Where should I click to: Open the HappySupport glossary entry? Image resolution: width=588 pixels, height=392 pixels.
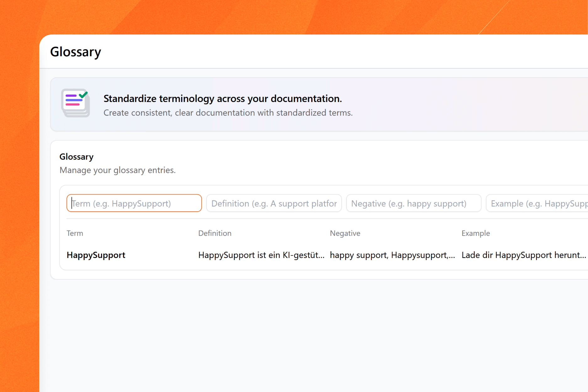(x=96, y=255)
